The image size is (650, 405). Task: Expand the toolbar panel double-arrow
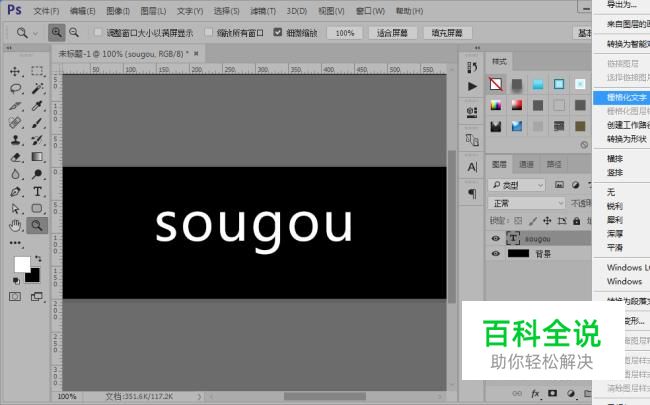point(9,48)
